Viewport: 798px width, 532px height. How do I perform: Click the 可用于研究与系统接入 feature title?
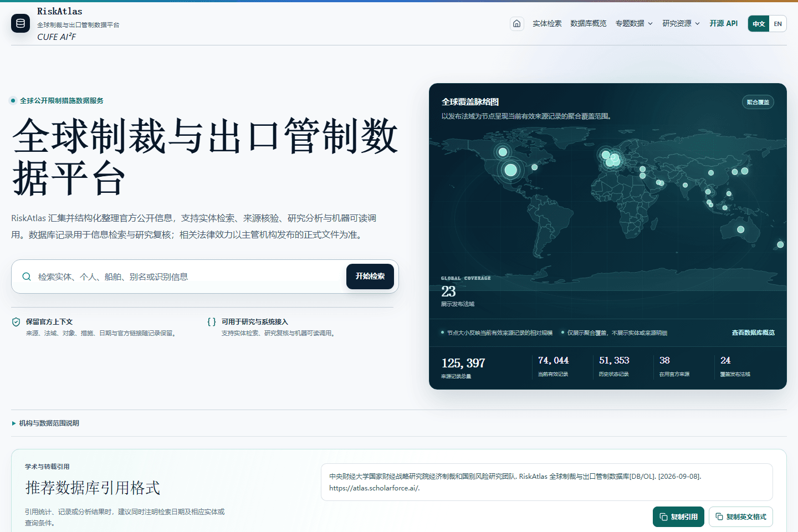pos(255,322)
